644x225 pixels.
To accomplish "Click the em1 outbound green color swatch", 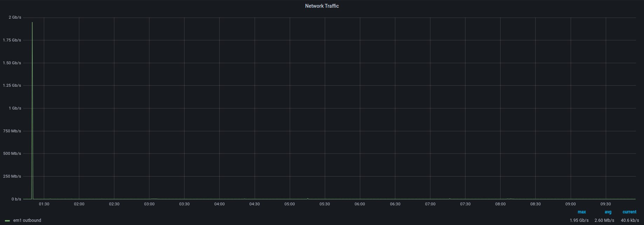I will pyautogui.click(x=7, y=221).
